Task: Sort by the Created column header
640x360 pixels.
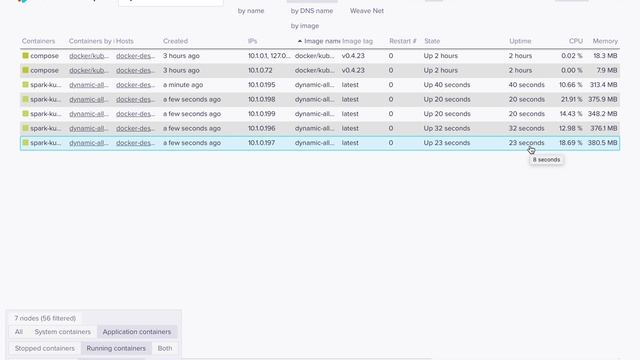Action: tap(176, 41)
